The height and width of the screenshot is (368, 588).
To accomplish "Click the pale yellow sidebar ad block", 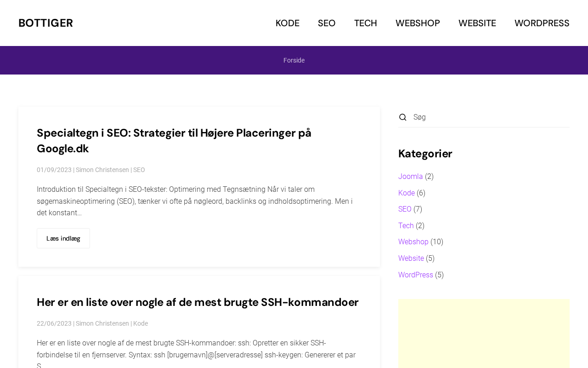I will tap(484, 333).
